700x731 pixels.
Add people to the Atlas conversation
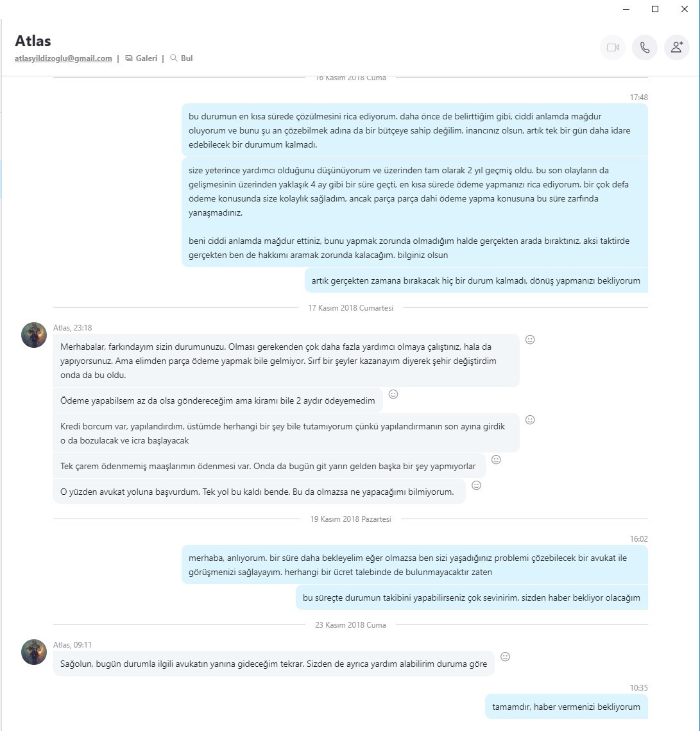click(677, 47)
